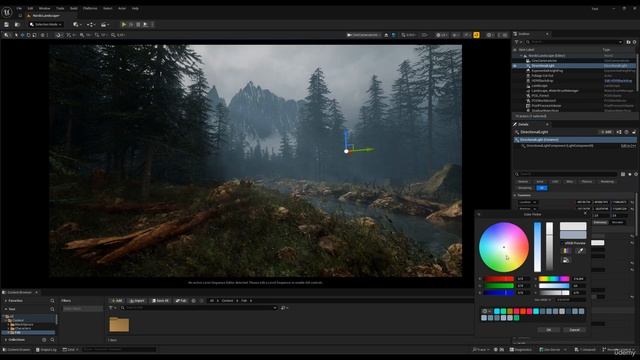Collapse the Transform section in Details
640x360 pixels.
[515, 196]
